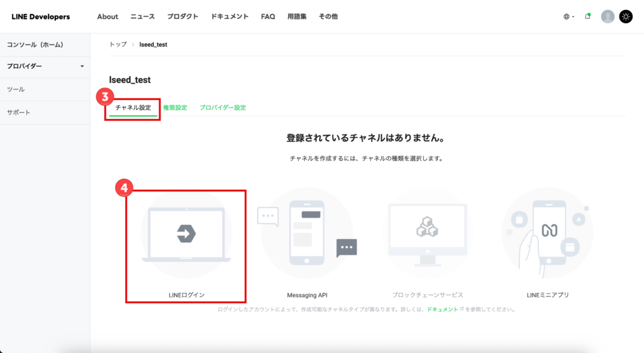Open the notification bell icon
The image size is (644, 353).
coord(587,17)
